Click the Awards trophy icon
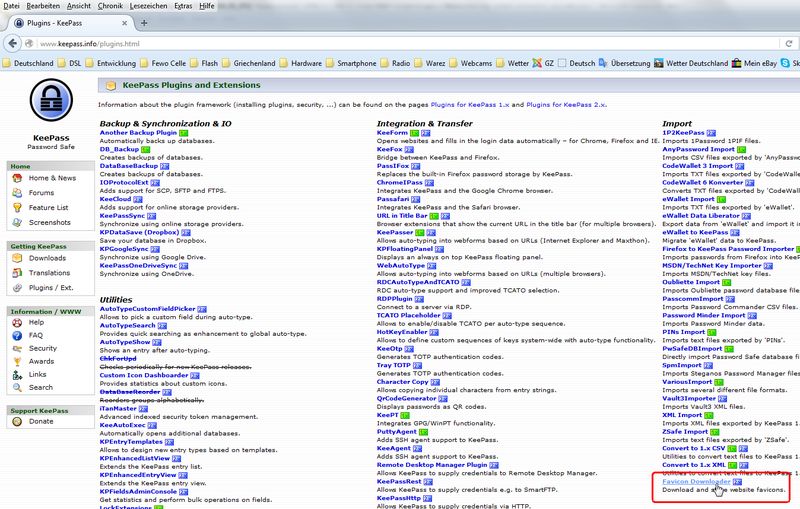The image size is (800, 509). (x=17, y=361)
